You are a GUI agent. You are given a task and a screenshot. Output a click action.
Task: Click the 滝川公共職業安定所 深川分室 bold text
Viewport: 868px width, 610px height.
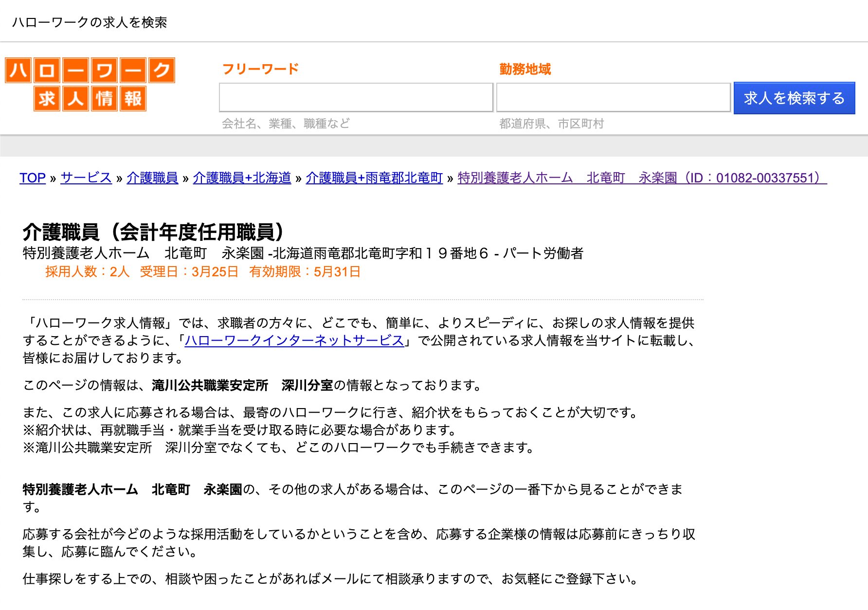tap(241, 385)
